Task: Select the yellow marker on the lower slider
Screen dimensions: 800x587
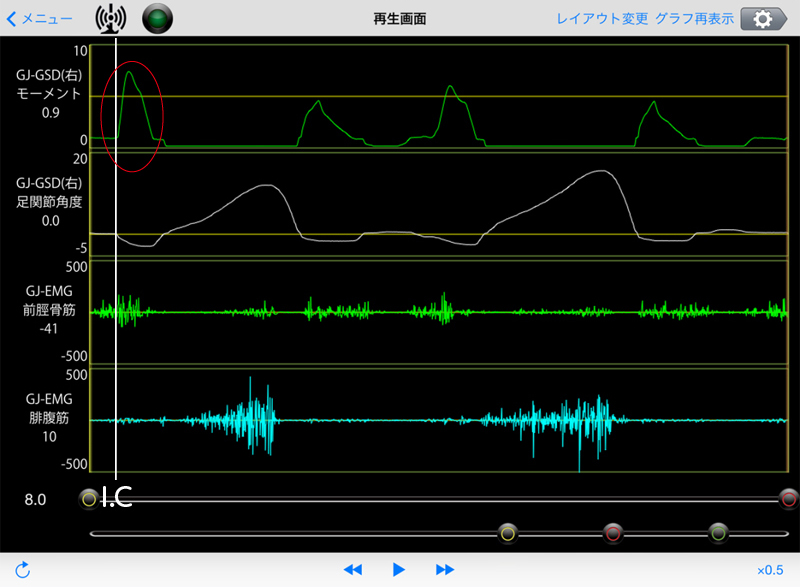Action: 508,534
